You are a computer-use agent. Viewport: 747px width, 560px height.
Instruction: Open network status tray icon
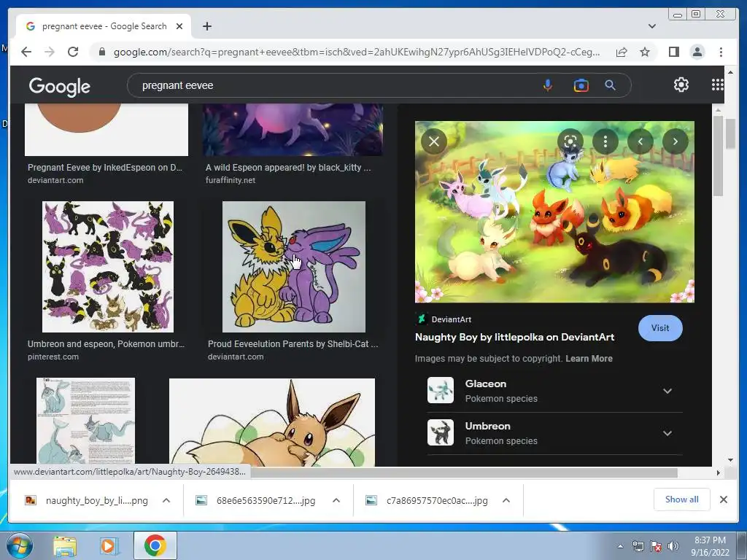pos(638,546)
